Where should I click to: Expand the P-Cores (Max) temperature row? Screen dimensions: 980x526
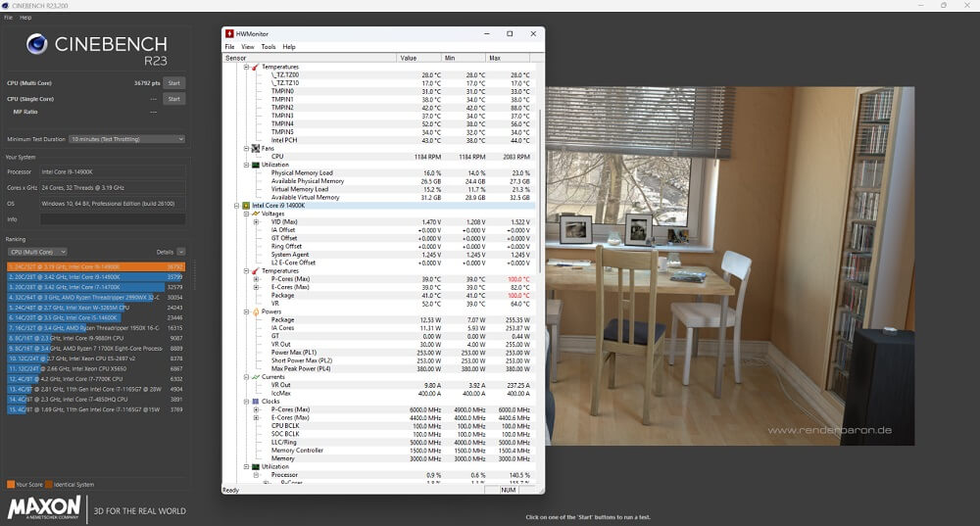(x=255, y=278)
